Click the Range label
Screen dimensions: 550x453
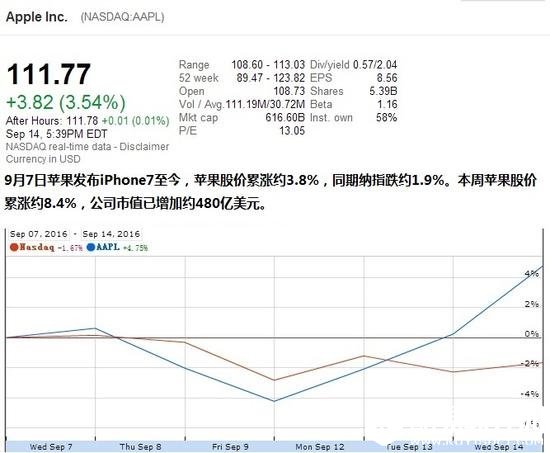click(x=194, y=65)
